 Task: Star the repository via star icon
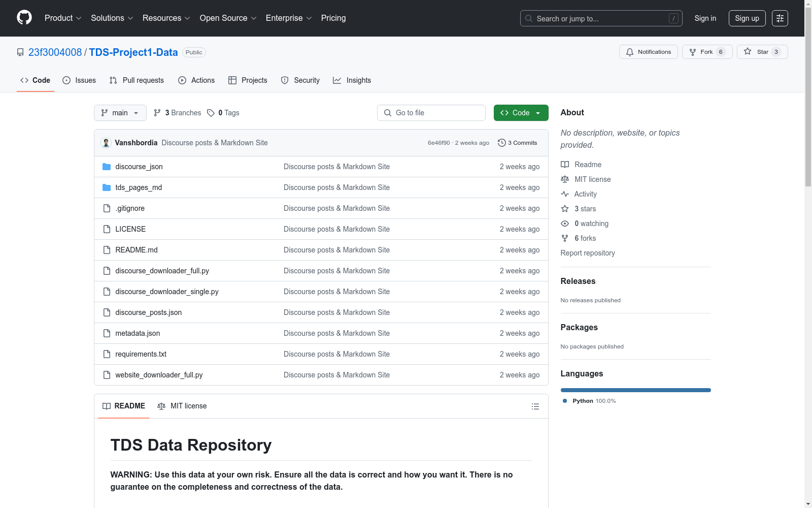(x=748, y=52)
